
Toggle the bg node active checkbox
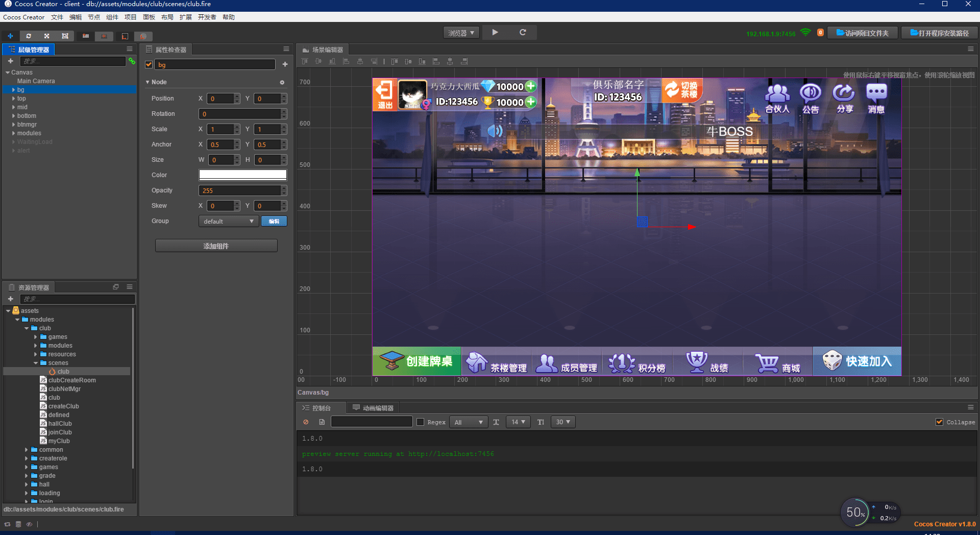tap(149, 64)
